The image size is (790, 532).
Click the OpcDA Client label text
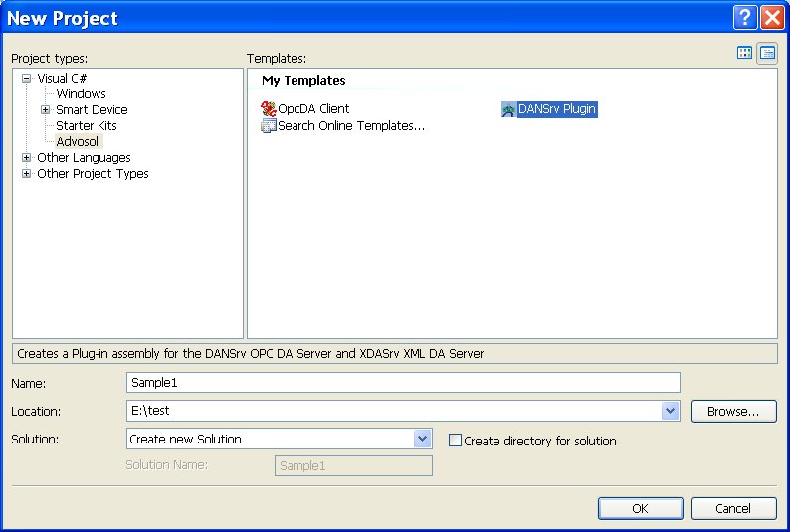pos(313,109)
